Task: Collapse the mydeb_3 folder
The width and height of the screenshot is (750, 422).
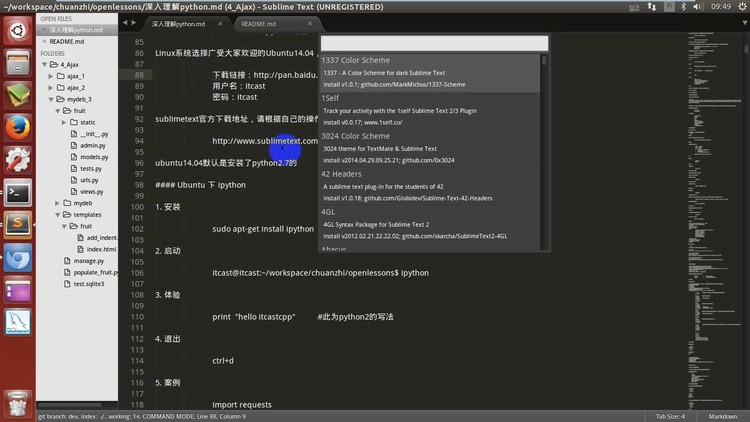Action: (51, 100)
